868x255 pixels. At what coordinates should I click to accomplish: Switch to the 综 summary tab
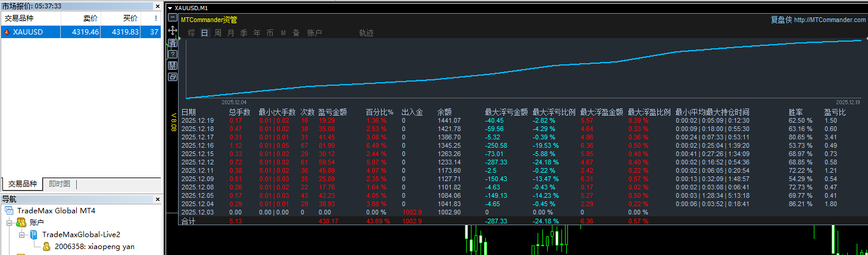[191, 33]
